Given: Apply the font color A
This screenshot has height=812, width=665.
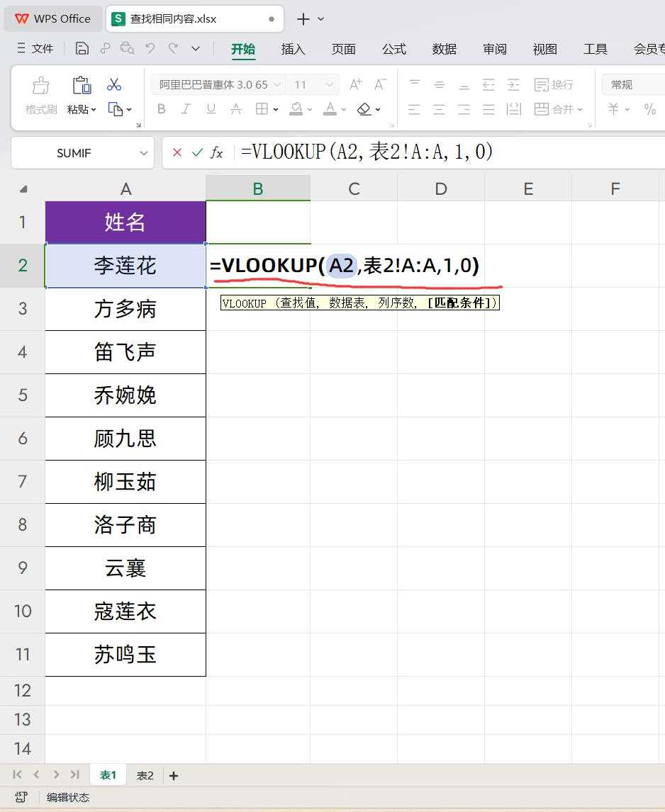Looking at the screenshot, I should 330,108.
